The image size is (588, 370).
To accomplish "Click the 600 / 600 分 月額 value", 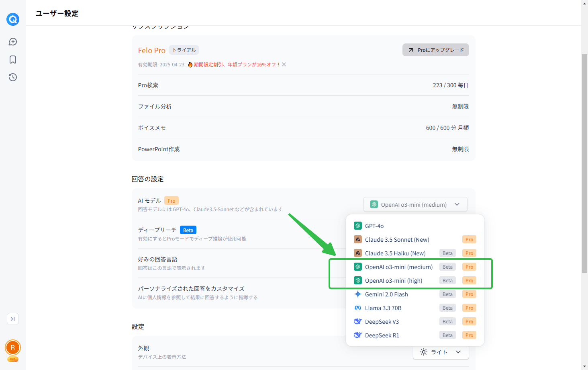I will click(447, 128).
